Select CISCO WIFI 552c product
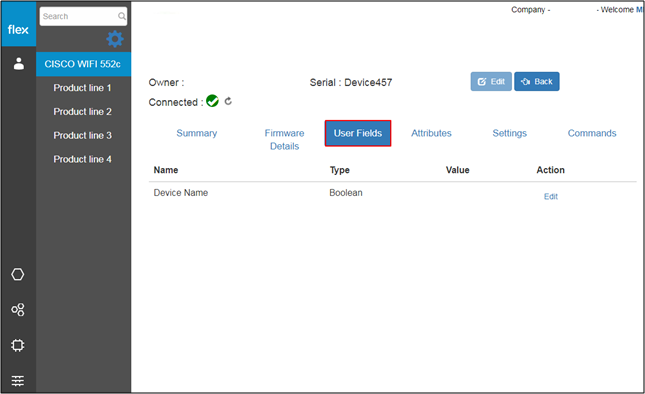 [84, 64]
